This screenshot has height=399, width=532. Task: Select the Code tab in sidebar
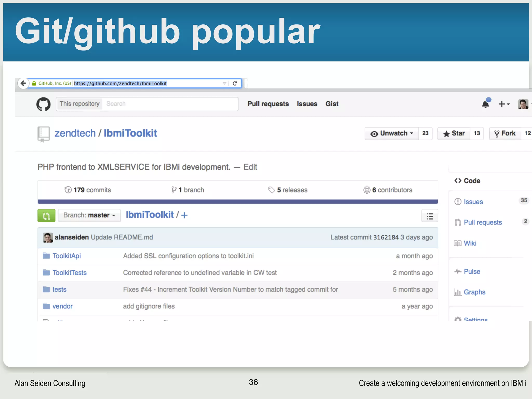click(x=467, y=181)
